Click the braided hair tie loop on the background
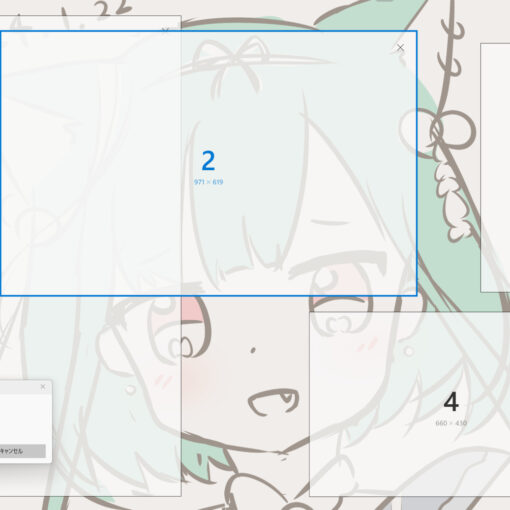This screenshot has height=510, width=510. point(438,132)
